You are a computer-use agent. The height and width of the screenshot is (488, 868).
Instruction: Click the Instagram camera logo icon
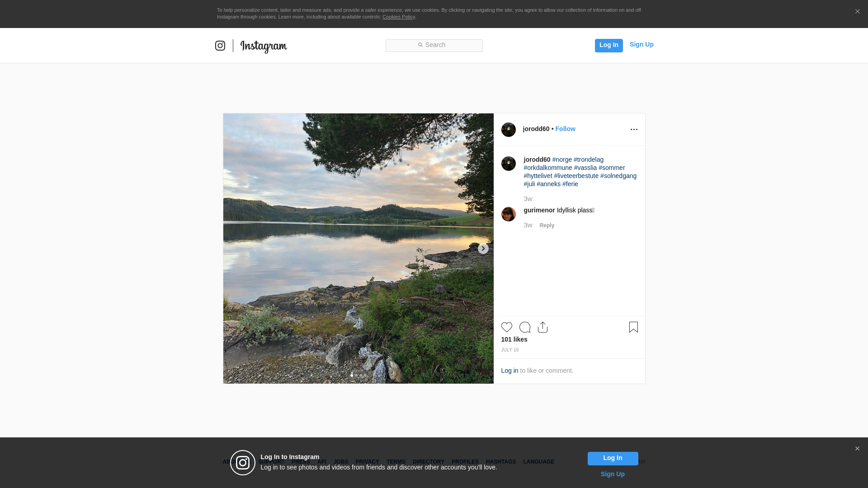coord(220,46)
